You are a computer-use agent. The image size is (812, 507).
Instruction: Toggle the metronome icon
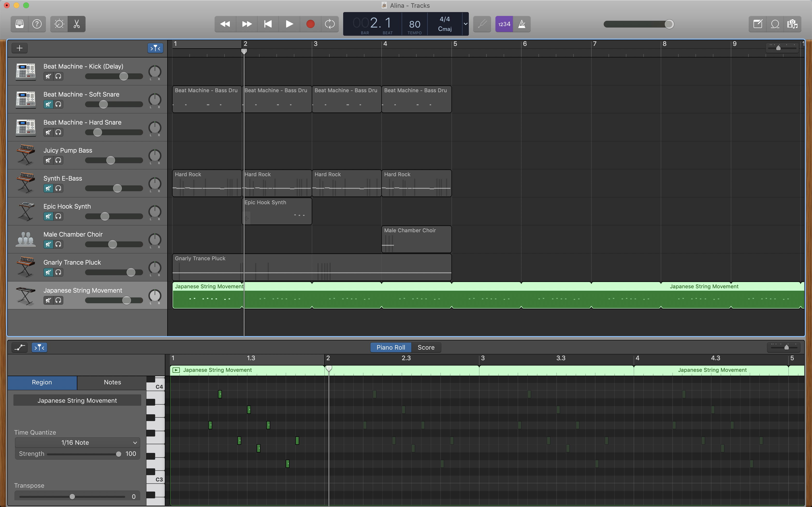pyautogui.click(x=522, y=24)
